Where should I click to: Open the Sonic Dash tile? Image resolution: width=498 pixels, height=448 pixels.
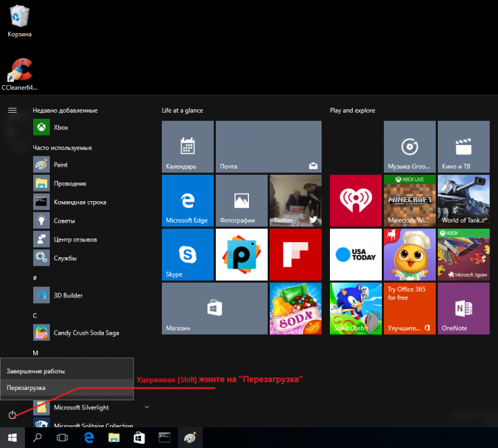point(356,308)
